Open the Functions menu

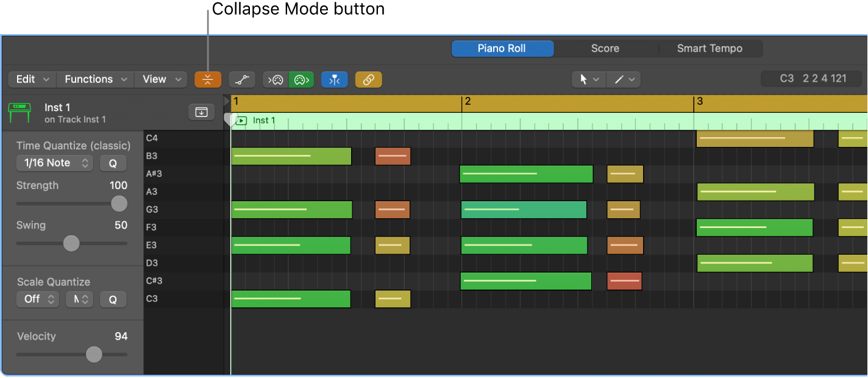96,79
